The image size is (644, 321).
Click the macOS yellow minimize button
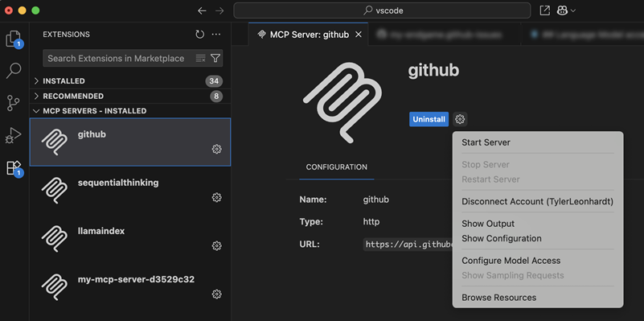pos(23,10)
